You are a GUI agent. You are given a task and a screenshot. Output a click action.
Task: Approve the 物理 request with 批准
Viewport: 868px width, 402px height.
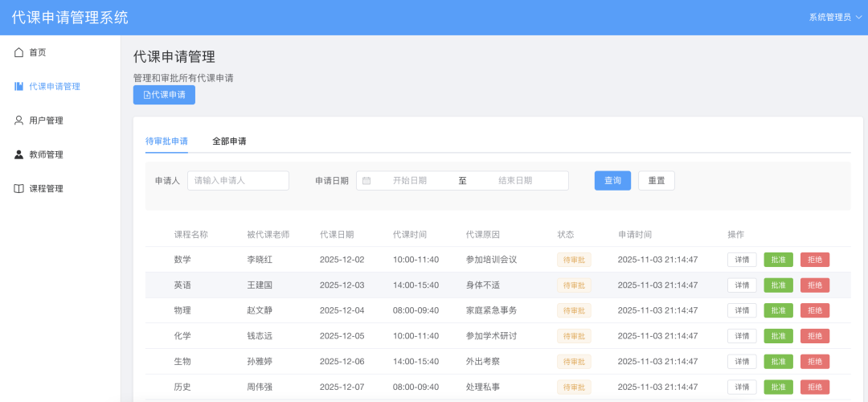tap(778, 310)
